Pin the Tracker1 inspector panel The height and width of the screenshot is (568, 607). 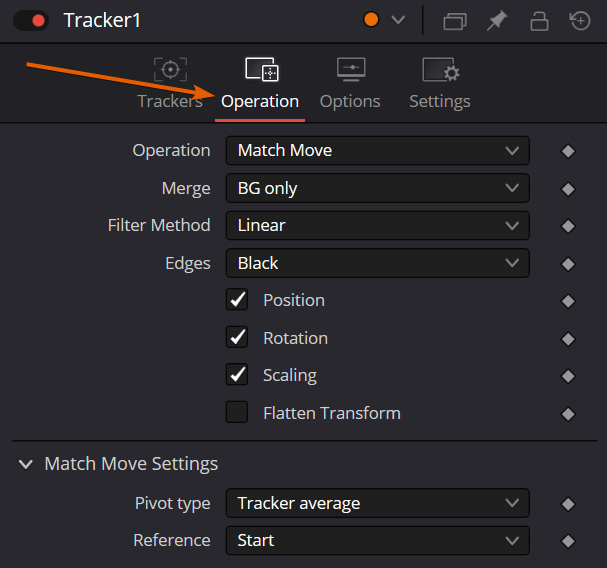(497, 21)
